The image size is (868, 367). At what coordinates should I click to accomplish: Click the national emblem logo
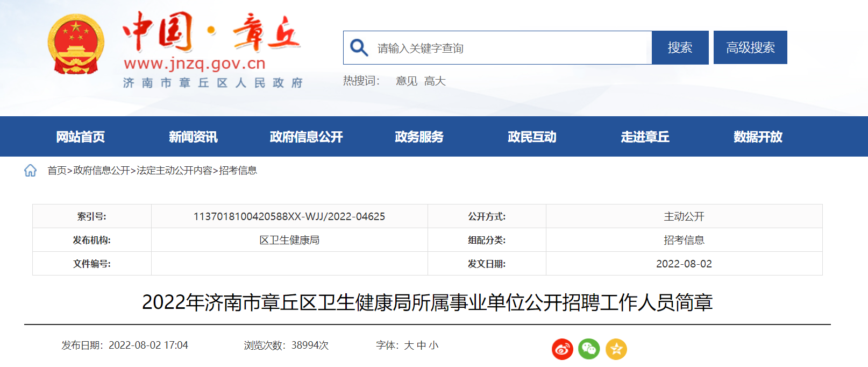click(76, 45)
